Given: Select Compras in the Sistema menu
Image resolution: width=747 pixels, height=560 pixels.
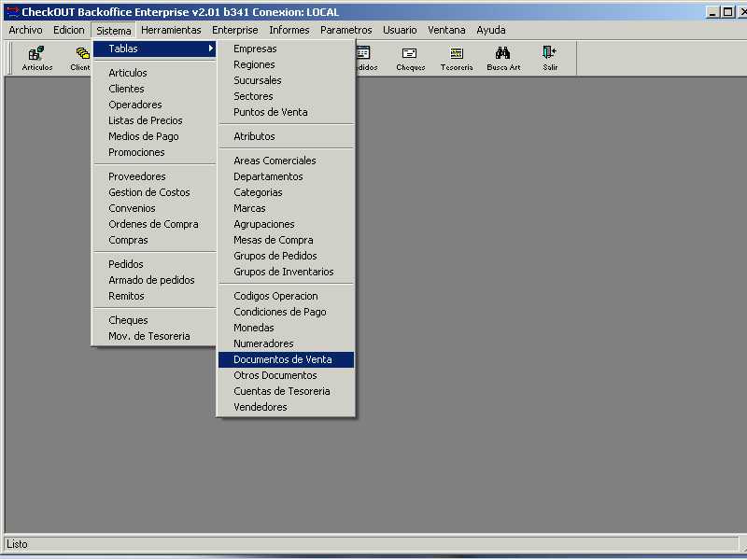Looking at the screenshot, I should [x=154, y=240].
